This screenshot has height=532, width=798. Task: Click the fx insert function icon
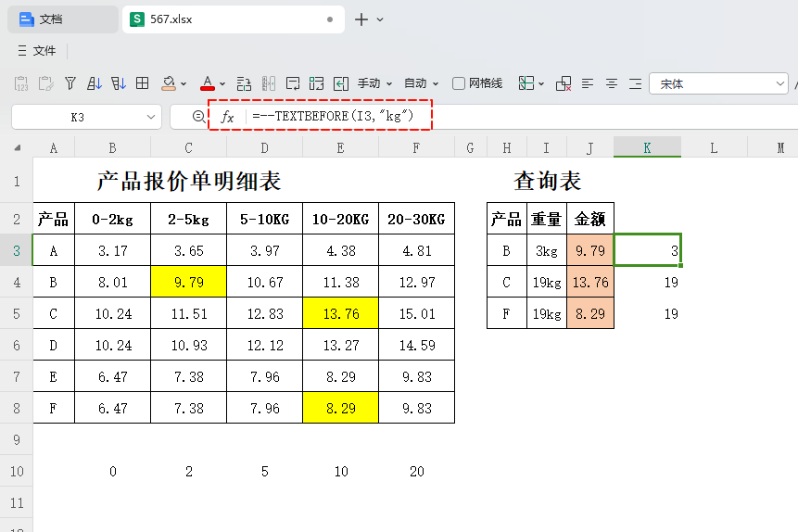(227, 117)
